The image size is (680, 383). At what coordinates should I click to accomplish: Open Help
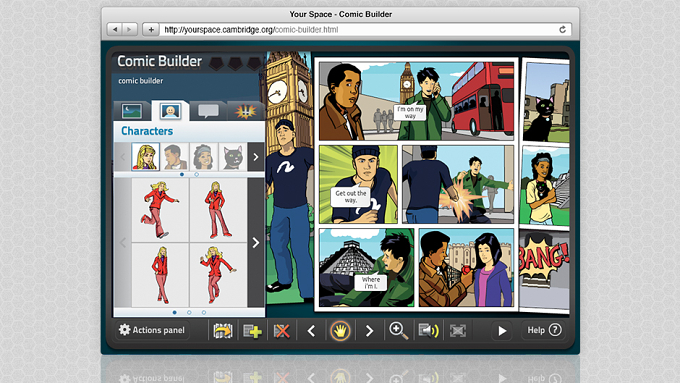click(544, 330)
